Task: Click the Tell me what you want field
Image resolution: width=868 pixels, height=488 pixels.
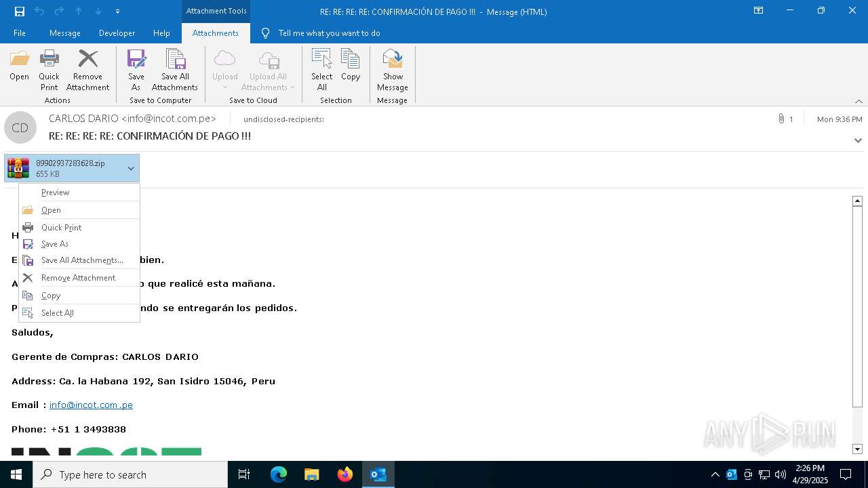Action: (x=329, y=33)
